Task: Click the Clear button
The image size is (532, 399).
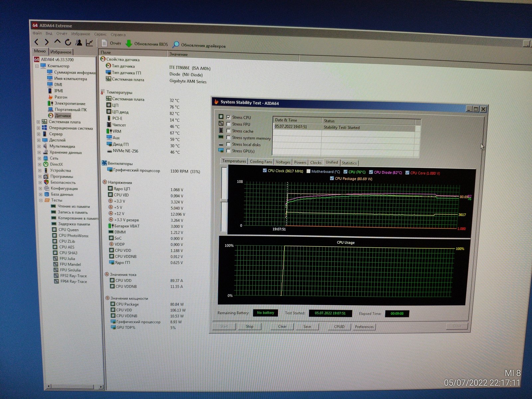Action: click(x=282, y=327)
